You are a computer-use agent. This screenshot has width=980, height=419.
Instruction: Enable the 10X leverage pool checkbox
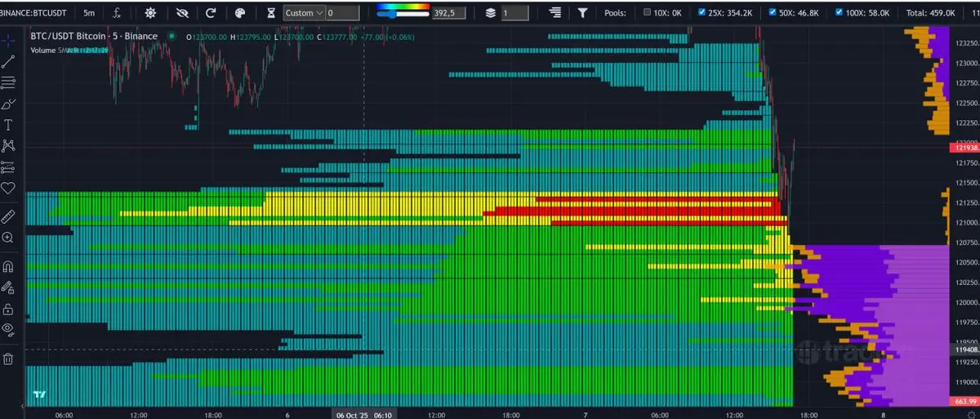(x=648, y=13)
